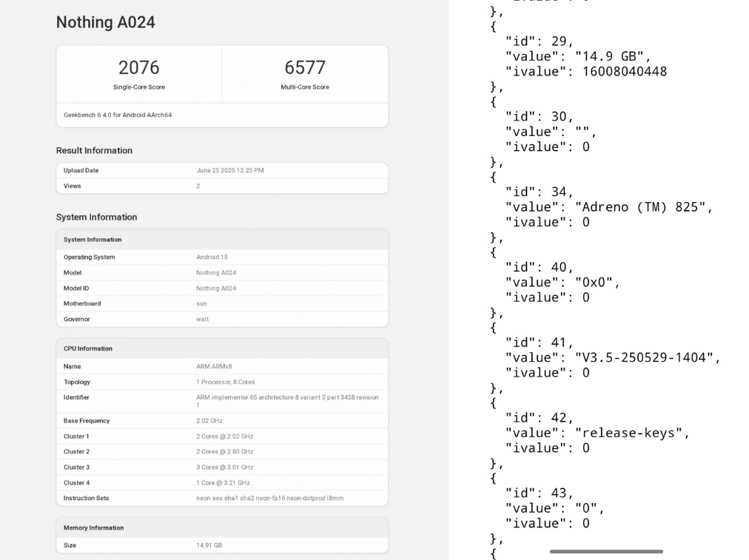Select memory Size value '14.91 GB'
Screen dimensions: 749x560
click(x=209, y=545)
